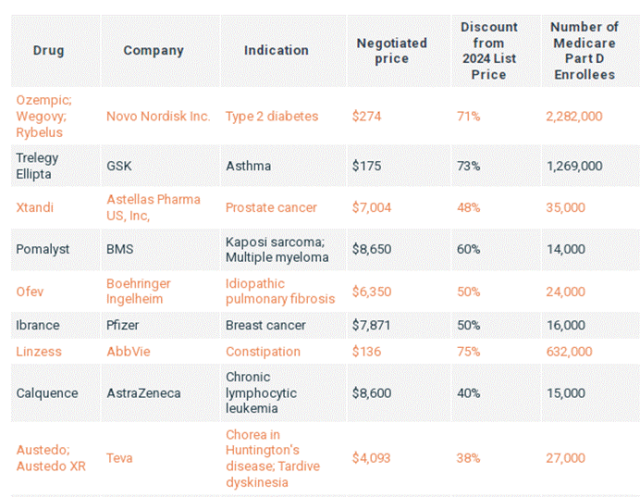Select the Novo Nordisk Inc. company cell

tap(158, 116)
